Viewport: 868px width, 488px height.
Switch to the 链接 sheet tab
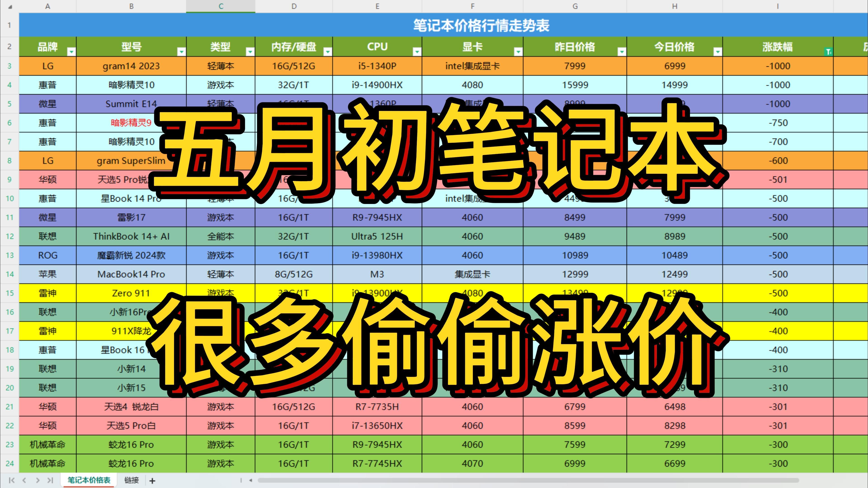[131, 480]
